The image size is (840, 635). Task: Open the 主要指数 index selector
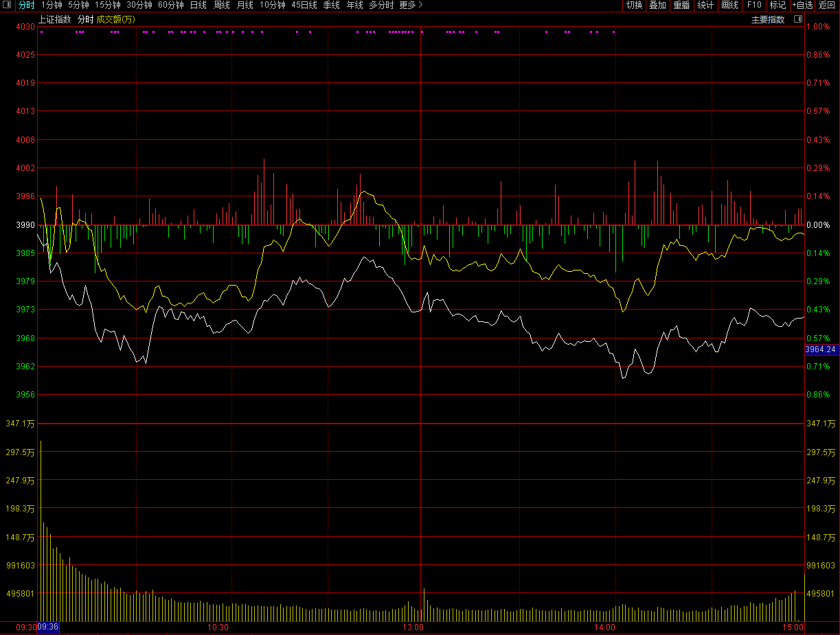(x=768, y=19)
